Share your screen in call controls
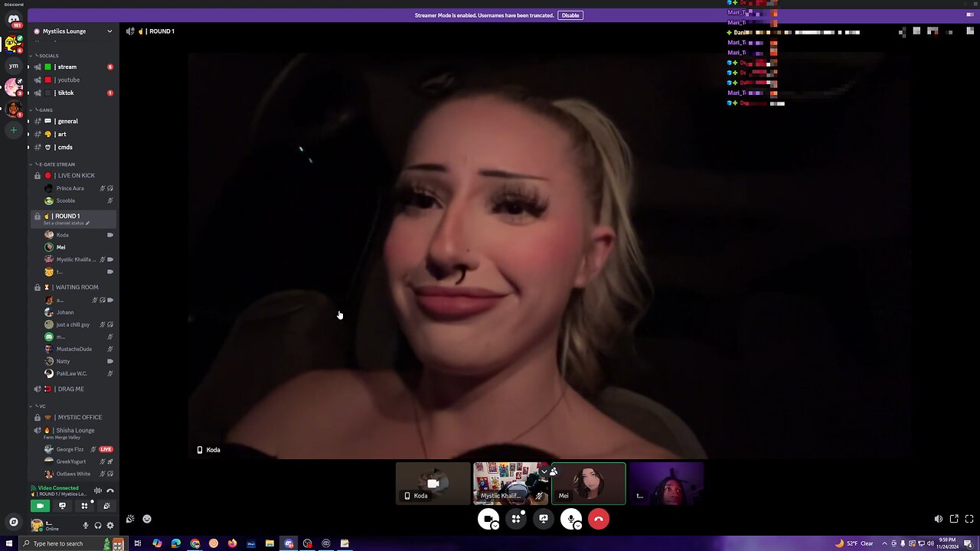Screen dimensions: 980x551 tap(544, 519)
